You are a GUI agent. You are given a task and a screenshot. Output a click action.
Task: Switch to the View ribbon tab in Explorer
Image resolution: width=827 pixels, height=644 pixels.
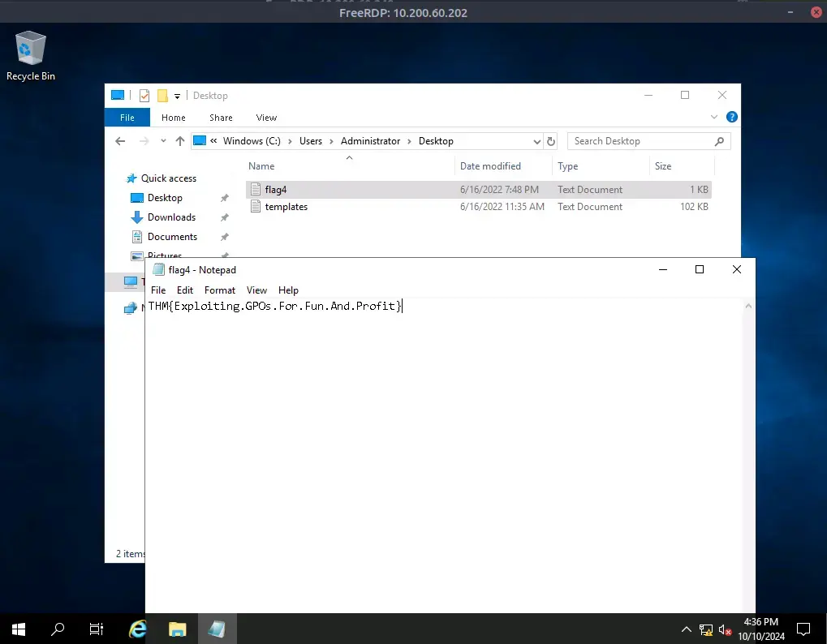(266, 118)
